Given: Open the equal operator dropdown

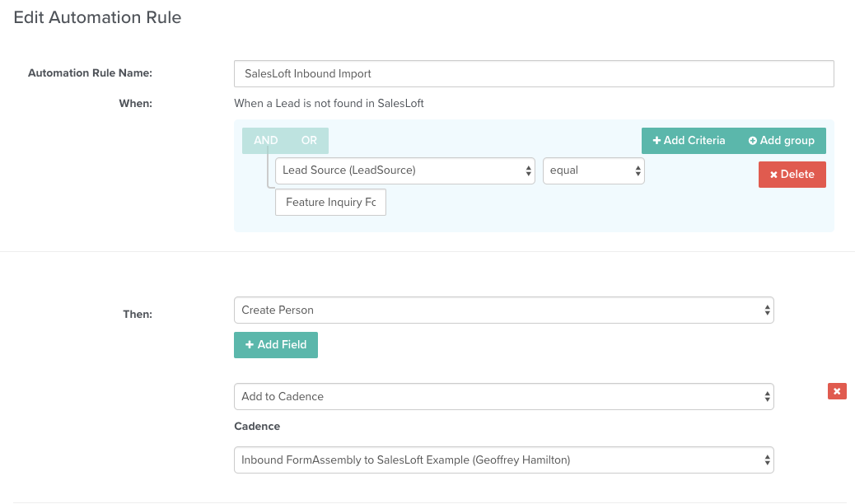Looking at the screenshot, I should pyautogui.click(x=594, y=170).
